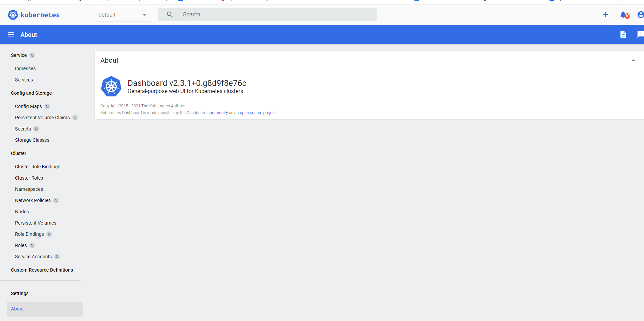Select Nodes in the sidebar
The width and height of the screenshot is (644, 321).
pyautogui.click(x=22, y=212)
